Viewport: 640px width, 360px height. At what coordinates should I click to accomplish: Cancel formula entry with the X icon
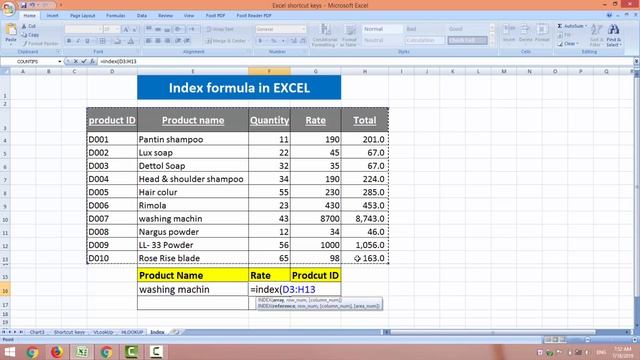coord(76,61)
